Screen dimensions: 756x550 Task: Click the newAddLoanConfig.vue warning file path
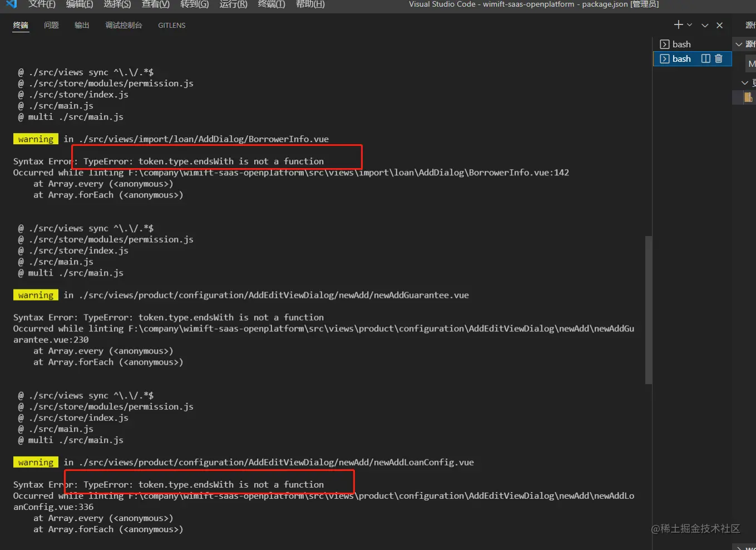pos(276,462)
